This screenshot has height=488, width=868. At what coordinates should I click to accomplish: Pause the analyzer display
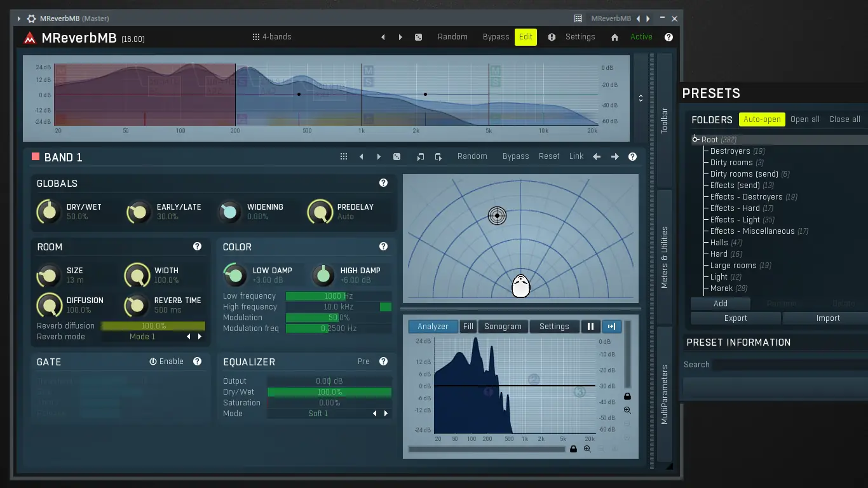(590, 327)
